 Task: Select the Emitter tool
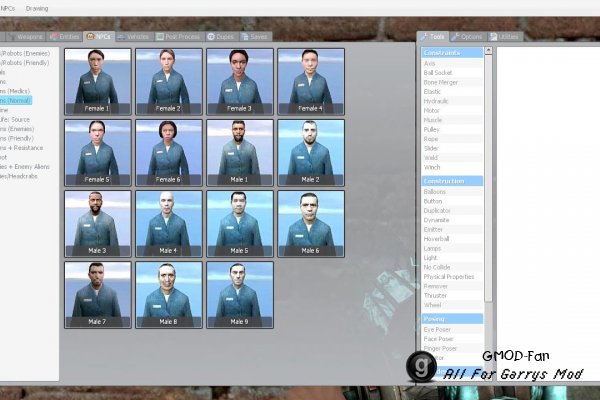click(452, 230)
